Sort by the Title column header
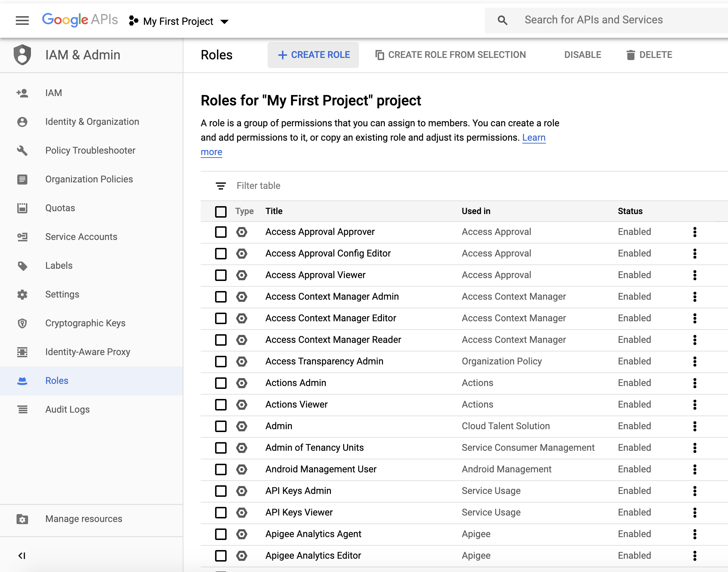 274,212
